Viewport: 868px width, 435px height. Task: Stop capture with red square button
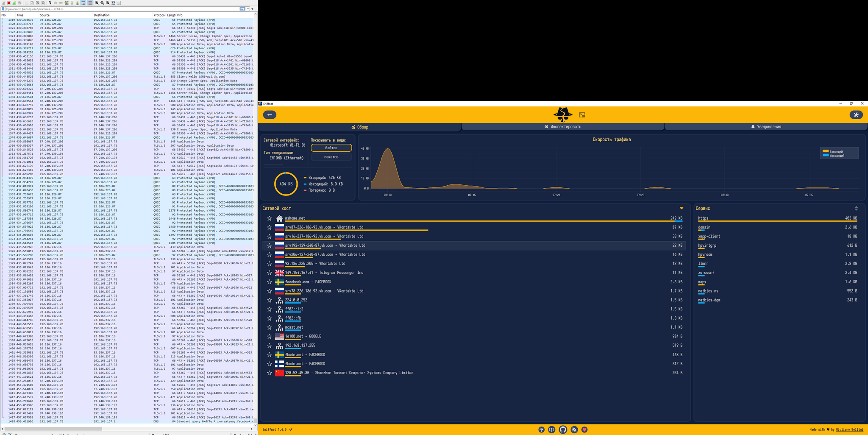(x=9, y=3)
